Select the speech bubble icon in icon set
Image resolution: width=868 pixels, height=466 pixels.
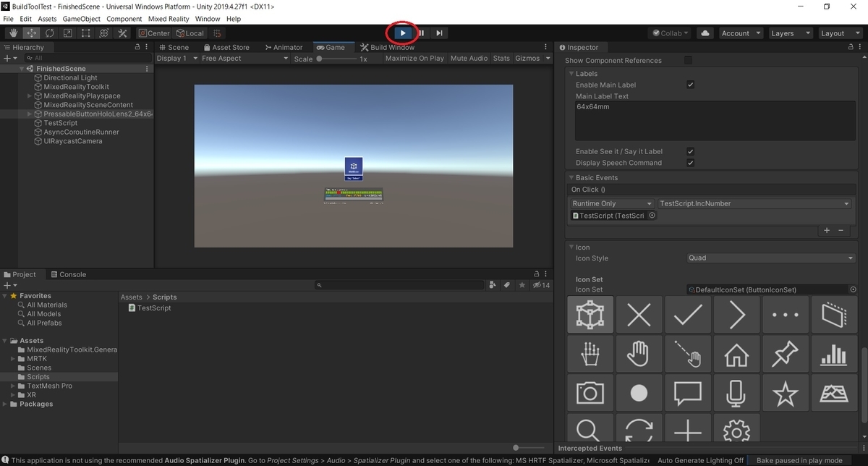click(x=688, y=393)
